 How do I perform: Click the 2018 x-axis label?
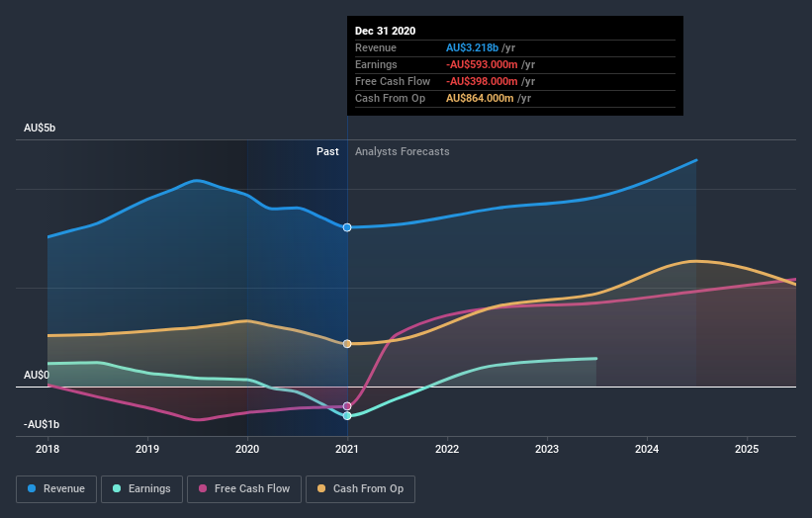click(47, 449)
